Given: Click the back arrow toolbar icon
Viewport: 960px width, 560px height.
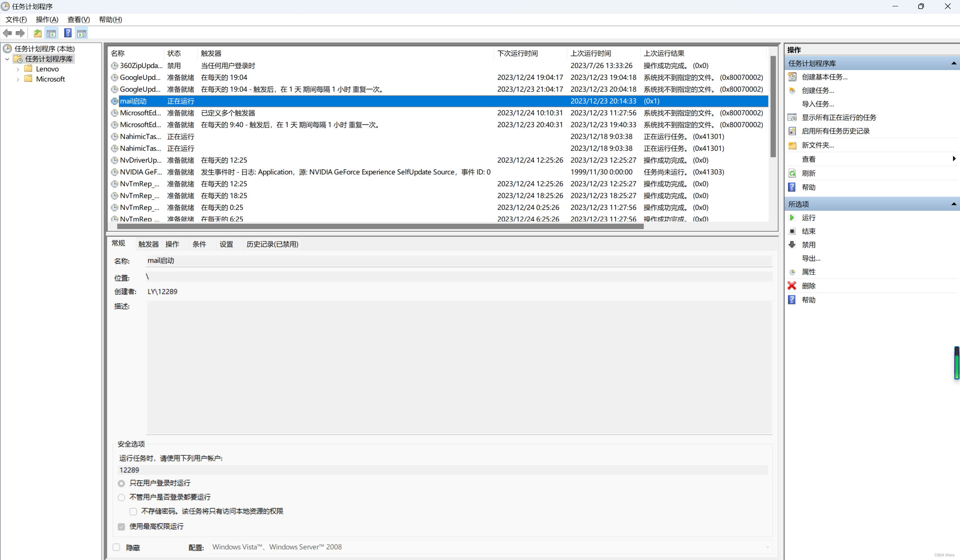Looking at the screenshot, I should pos(7,33).
